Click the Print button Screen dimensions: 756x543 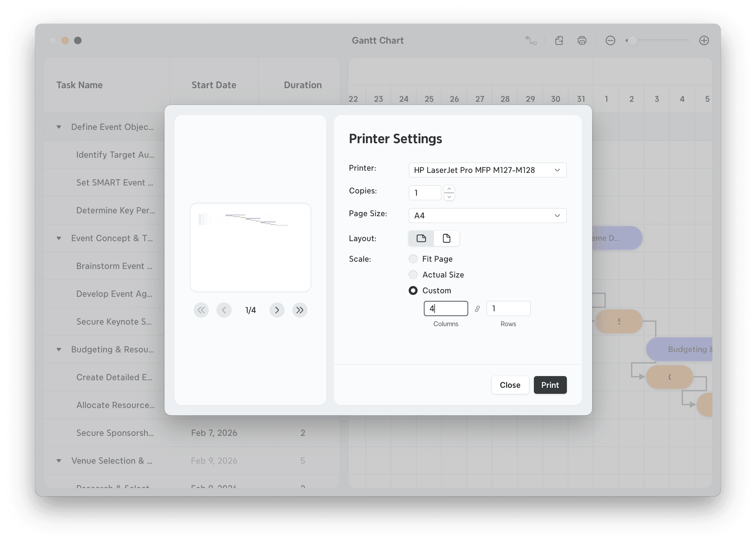550,385
